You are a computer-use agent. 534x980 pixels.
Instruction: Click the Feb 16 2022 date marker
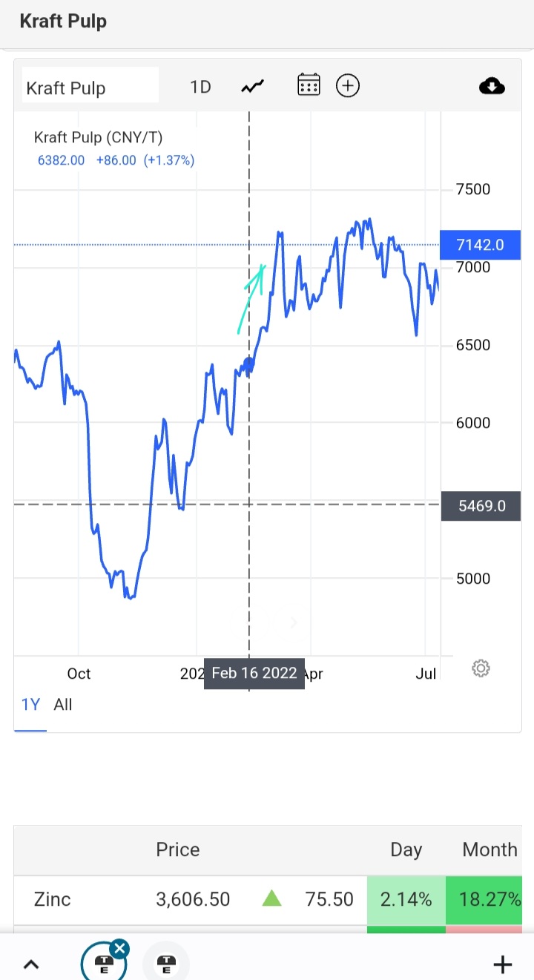(254, 674)
